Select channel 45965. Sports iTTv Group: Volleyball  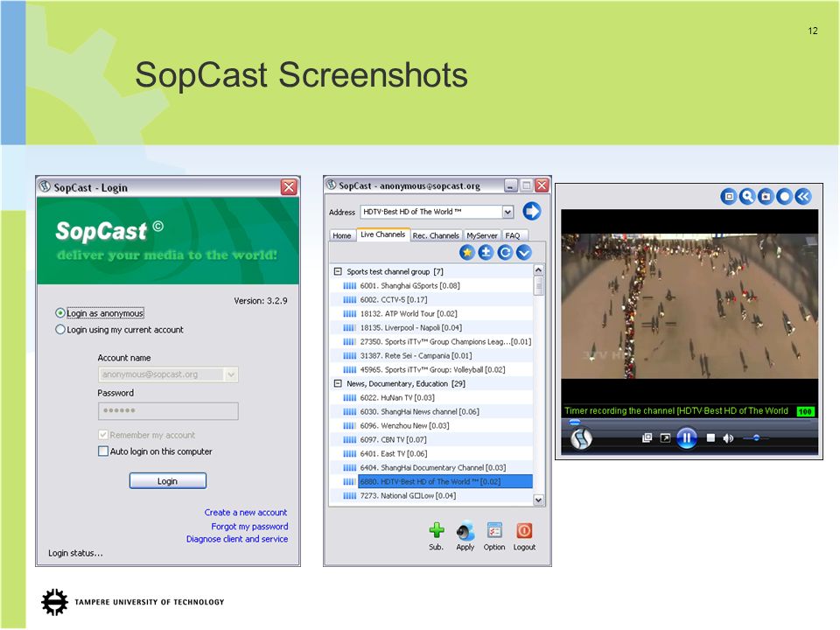tap(431, 369)
